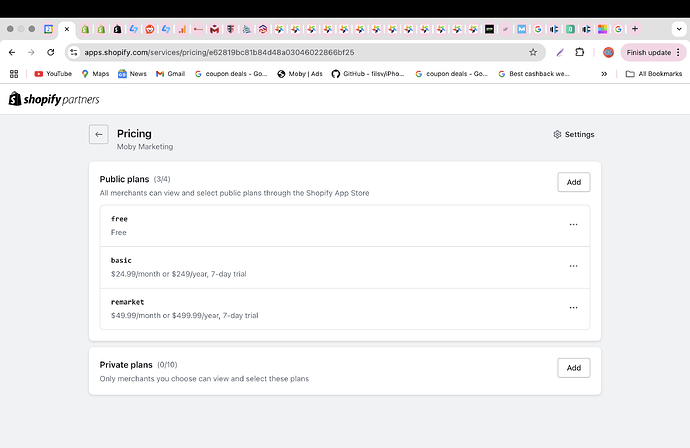Click the 'Private plans' heading
Image resolution: width=690 pixels, height=448 pixels.
tap(126, 365)
